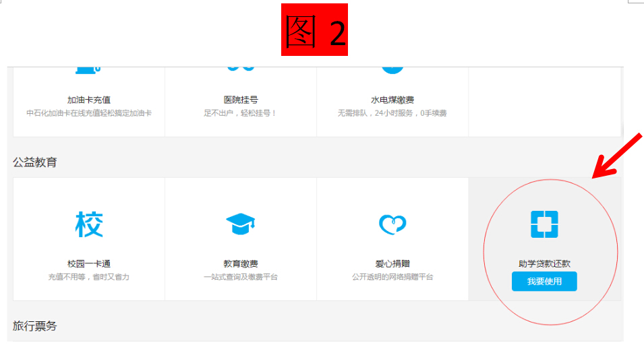The height and width of the screenshot is (359, 644).
Task: Click description 无需排队，24小时服务，0手续费
Action: [x=392, y=113]
